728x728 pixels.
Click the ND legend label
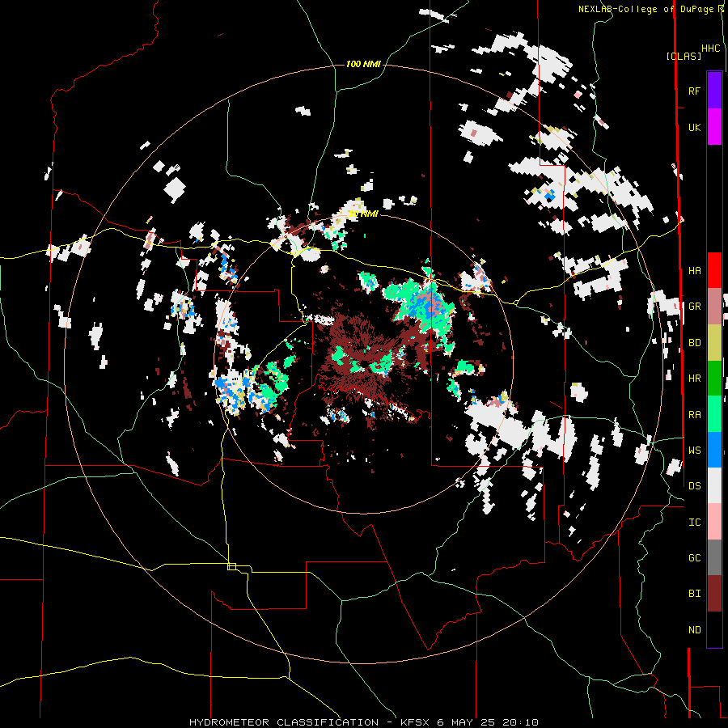(x=694, y=629)
